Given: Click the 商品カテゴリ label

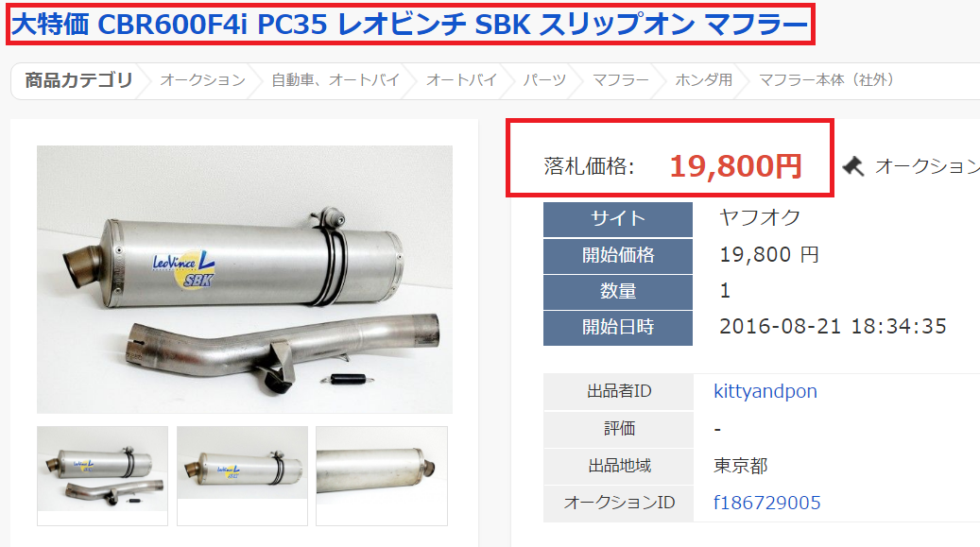Looking at the screenshot, I should [x=78, y=80].
